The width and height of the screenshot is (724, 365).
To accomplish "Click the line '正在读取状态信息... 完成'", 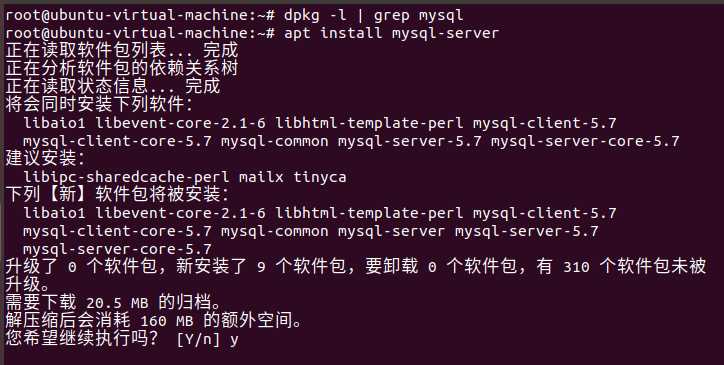I will click(113, 86).
